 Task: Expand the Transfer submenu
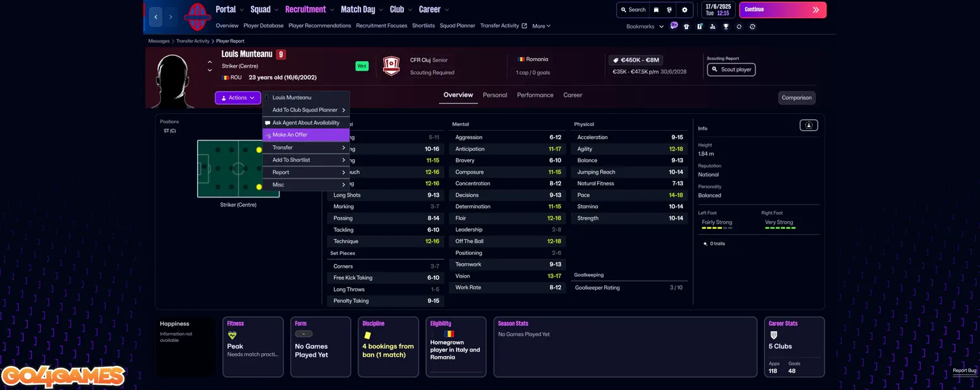pyautogui.click(x=306, y=148)
